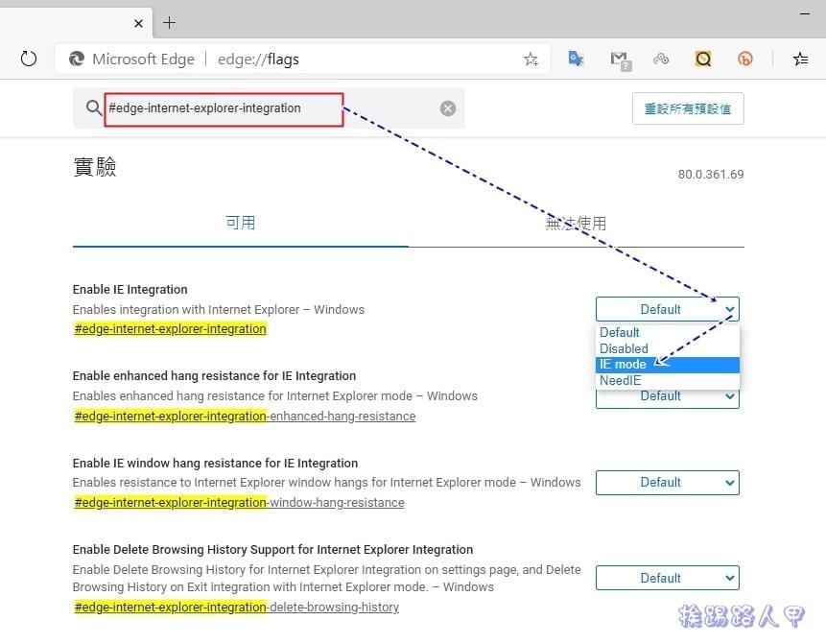826x644 pixels.
Task: Choose Default in the dropdown list
Action: tap(668, 332)
